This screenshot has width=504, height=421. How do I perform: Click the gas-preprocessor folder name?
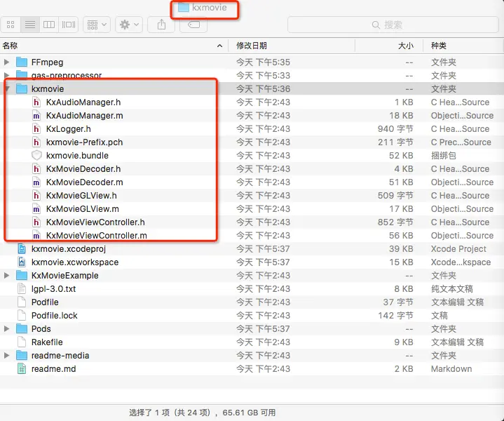[67, 76]
